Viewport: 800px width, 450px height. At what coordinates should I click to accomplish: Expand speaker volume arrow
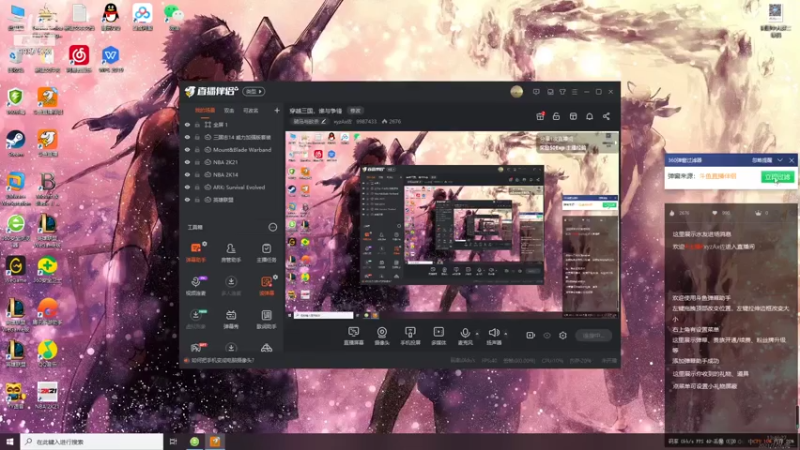point(506,334)
